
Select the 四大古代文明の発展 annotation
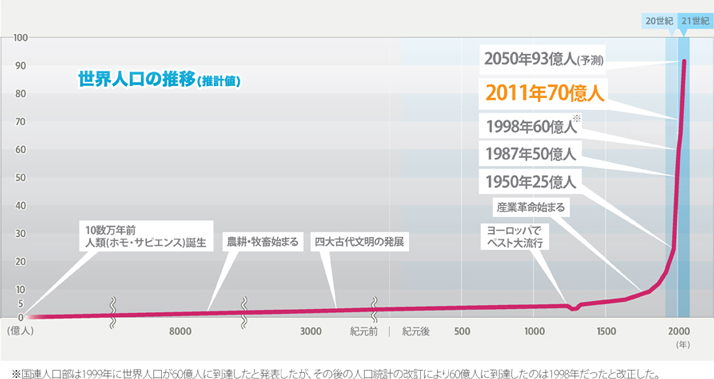[360, 241]
